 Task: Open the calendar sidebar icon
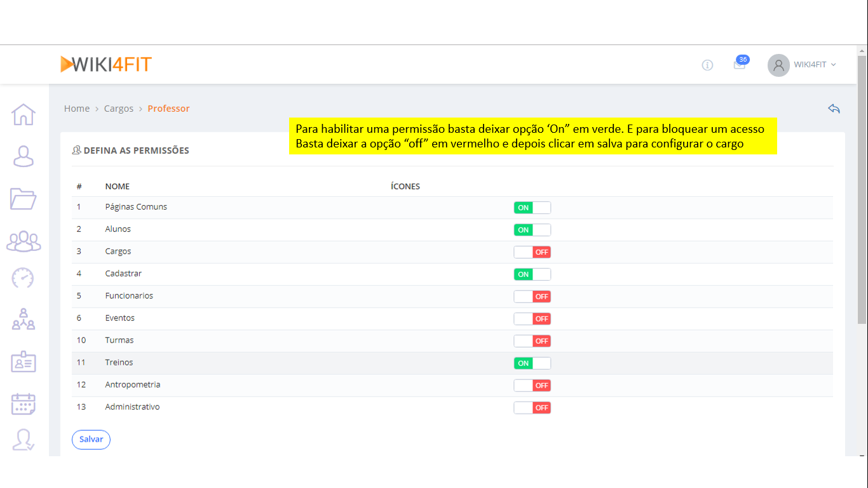[x=24, y=403]
